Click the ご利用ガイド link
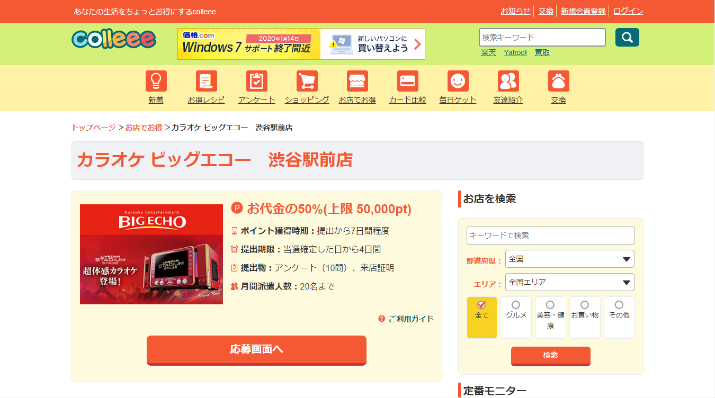715x398 pixels. point(410,319)
